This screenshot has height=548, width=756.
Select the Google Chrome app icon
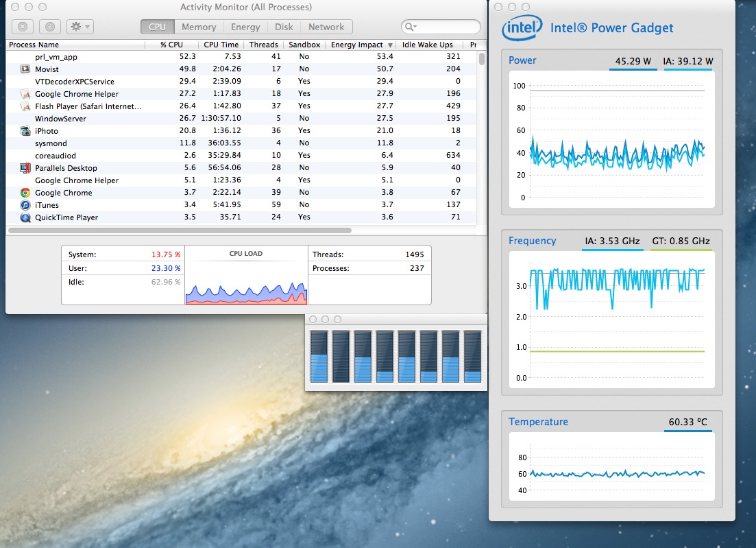click(x=25, y=193)
